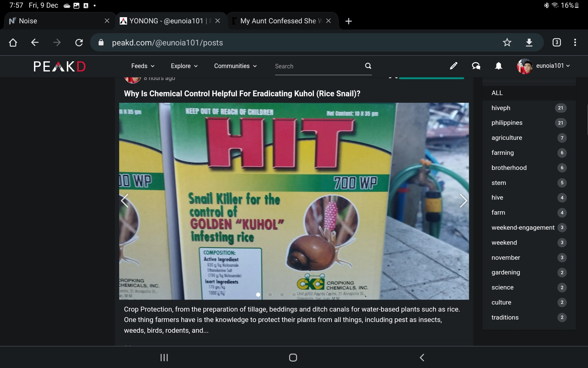Click the eunoia101 profile avatar
The width and height of the screenshot is (588, 368).
pos(525,66)
